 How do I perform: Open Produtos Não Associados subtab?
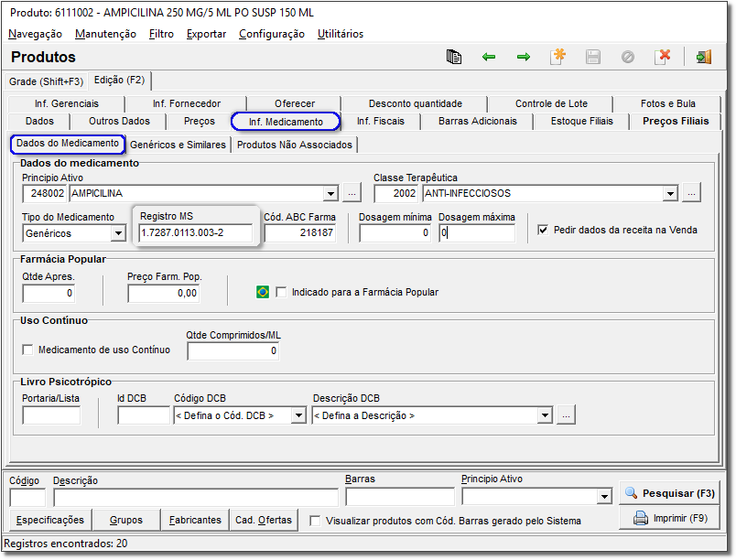point(294,145)
